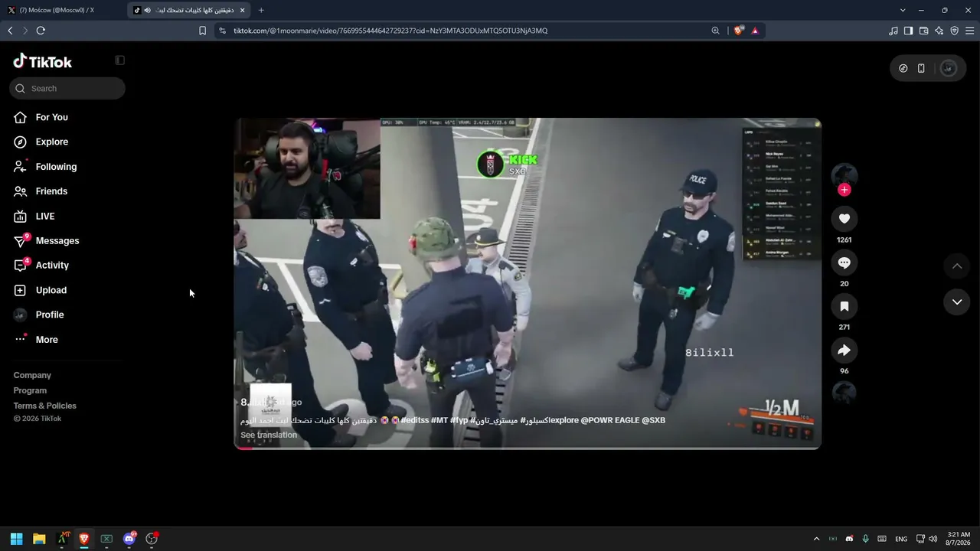Viewport: 980px width, 551px height.
Task: Open OBS Studio from the taskbar
Action: 152,539
